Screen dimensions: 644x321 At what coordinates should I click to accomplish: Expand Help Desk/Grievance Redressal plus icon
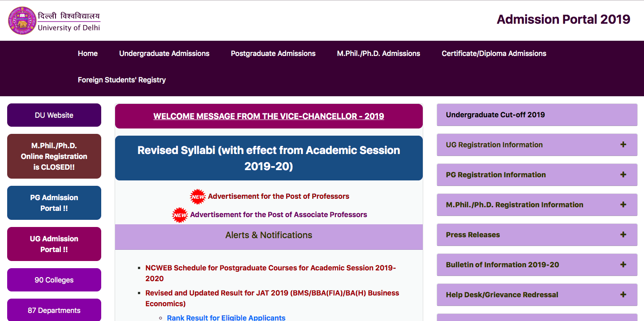pyautogui.click(x=623, y=295)
